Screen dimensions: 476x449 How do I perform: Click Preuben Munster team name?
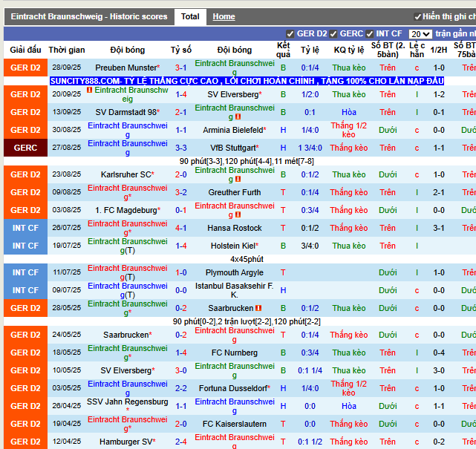tap(128, 68)
